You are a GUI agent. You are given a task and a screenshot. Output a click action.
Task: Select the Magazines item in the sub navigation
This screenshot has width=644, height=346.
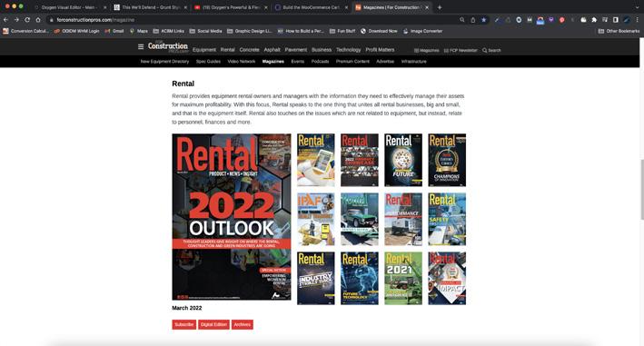coord(273,62)
